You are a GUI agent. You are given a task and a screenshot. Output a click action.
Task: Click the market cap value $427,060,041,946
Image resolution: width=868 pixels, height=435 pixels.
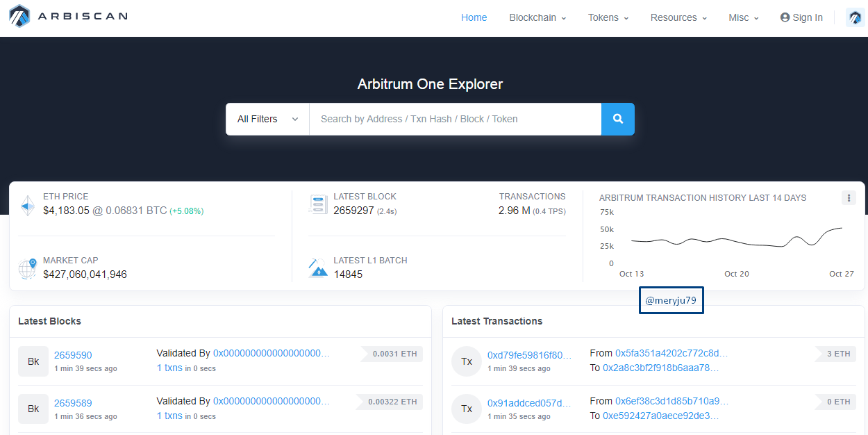click(85, 274)
